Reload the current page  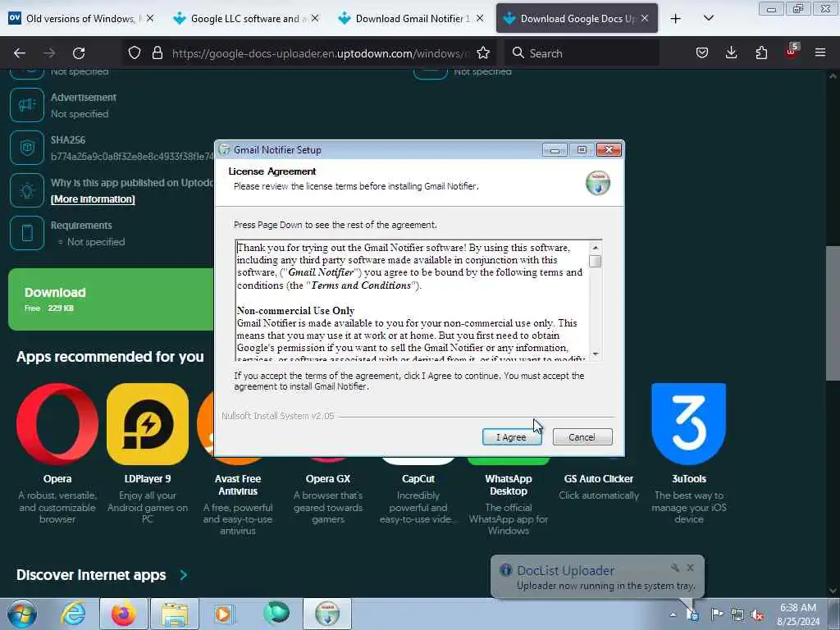(x=79, y=53)
